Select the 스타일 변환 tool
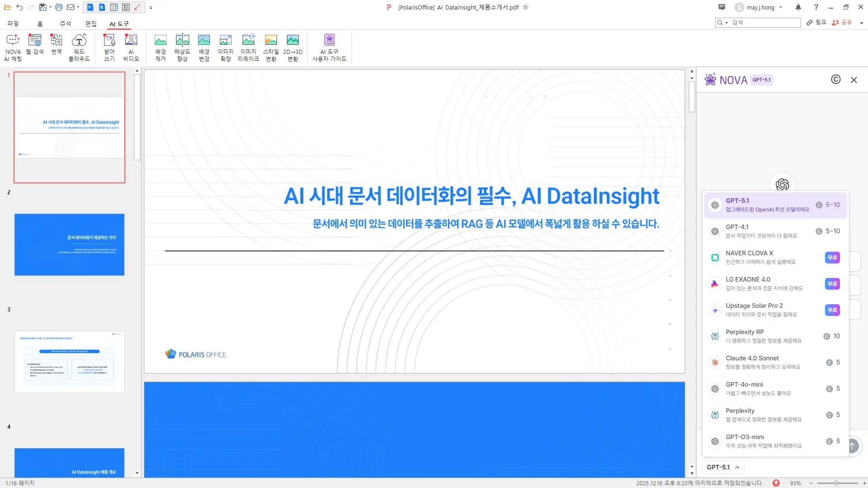This screenshot has width=868, height=488. pyautogui.click(x=271, y=47)
